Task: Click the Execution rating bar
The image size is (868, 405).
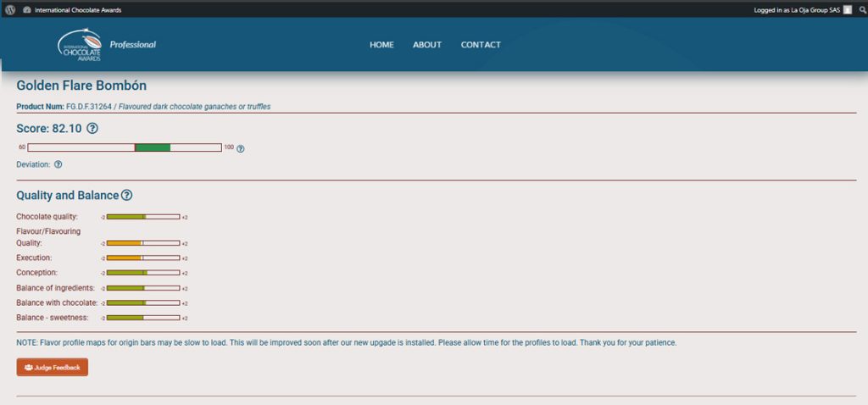Action: (142, 258)
